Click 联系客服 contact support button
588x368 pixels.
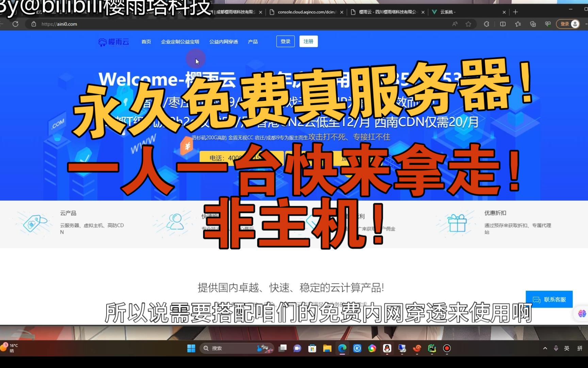click(549, 299)
